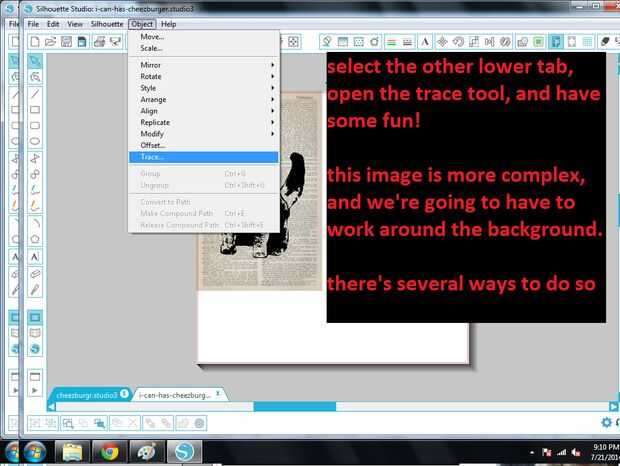Open the Move panel icon in top toolbar
Image resolution: width=620 pixels, height=466 pixels.
[442, 42]
